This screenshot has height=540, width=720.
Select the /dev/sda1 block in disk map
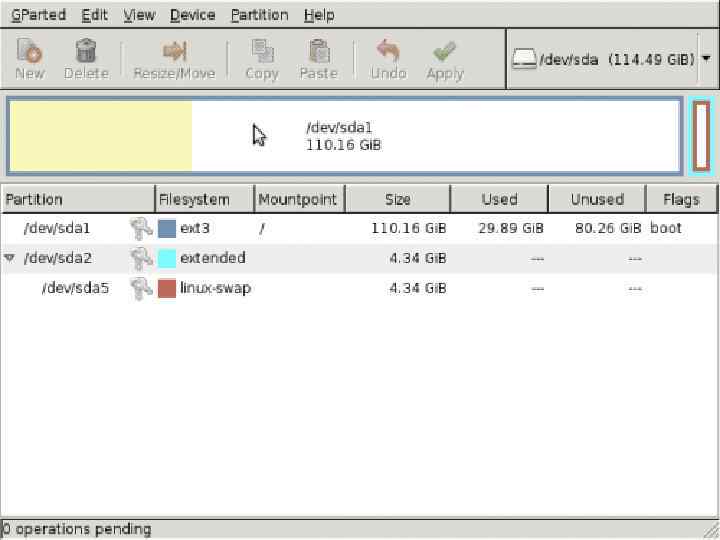[344, 136]
